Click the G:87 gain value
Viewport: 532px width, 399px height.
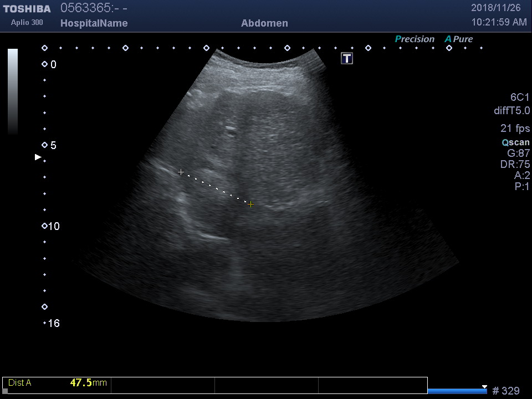pyautogui.click(x=518, y=154)
